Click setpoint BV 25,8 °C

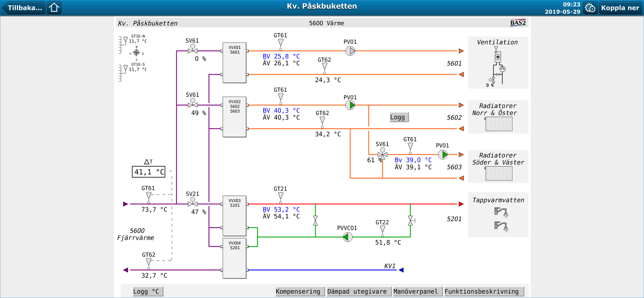(281, 56)
